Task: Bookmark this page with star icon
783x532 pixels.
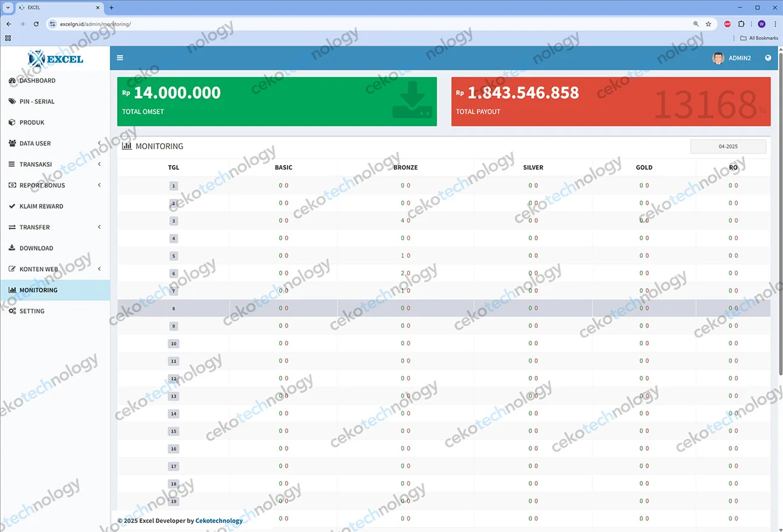Action: (x=708, y=24)
